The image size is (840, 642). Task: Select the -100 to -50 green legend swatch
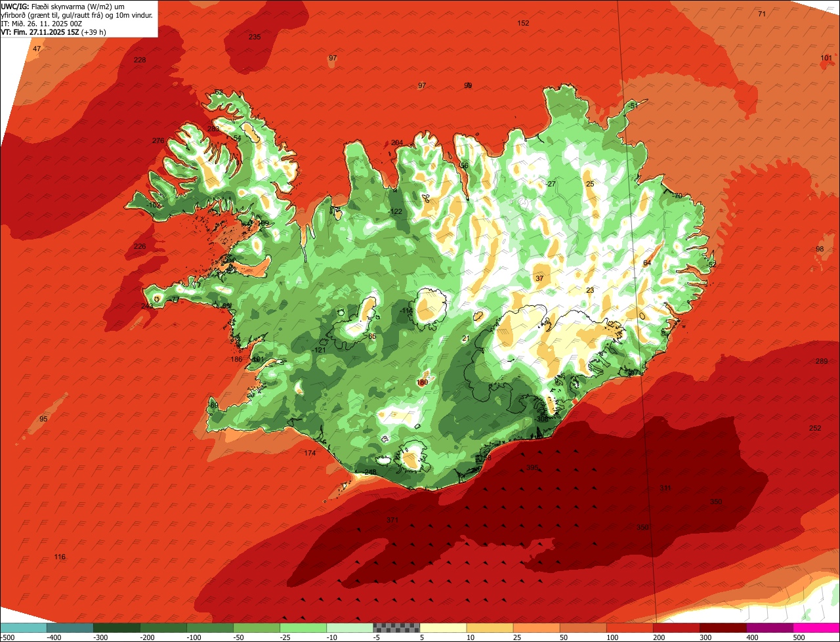click(210, 628)
